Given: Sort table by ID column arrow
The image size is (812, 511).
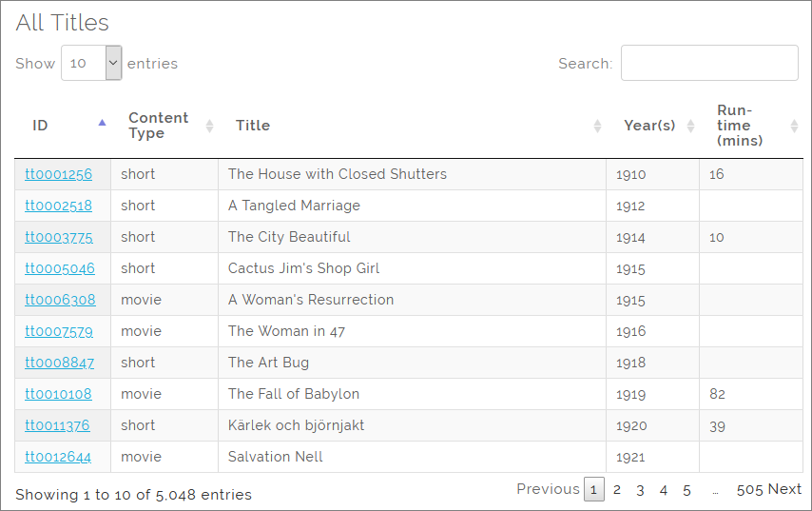Looking at the screenshot, I should pyautogui.click(x=102, y=123).
